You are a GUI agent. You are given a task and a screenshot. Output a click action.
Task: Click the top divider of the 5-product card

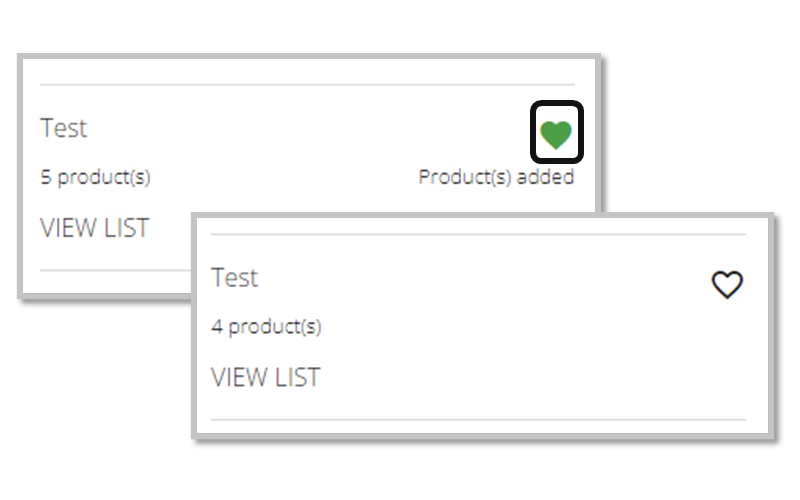coord(300,84)
